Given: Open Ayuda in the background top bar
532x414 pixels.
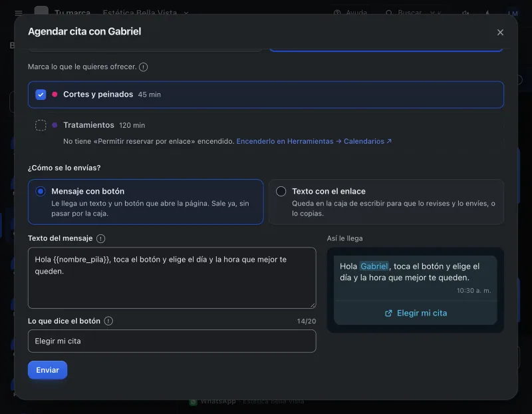Looking at the screenshot, I should [351, 13].
